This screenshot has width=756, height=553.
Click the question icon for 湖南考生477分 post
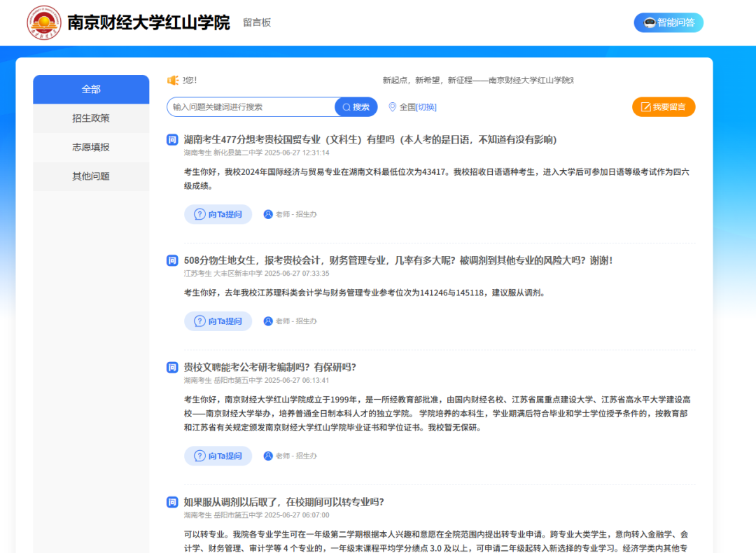[172, 140]
